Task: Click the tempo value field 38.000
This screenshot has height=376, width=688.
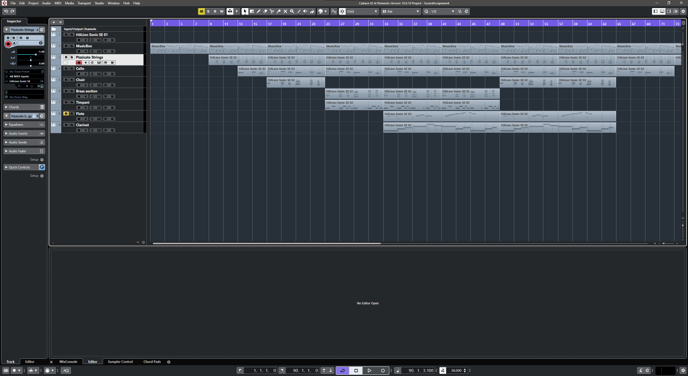Action: click(x=456, y=370)
